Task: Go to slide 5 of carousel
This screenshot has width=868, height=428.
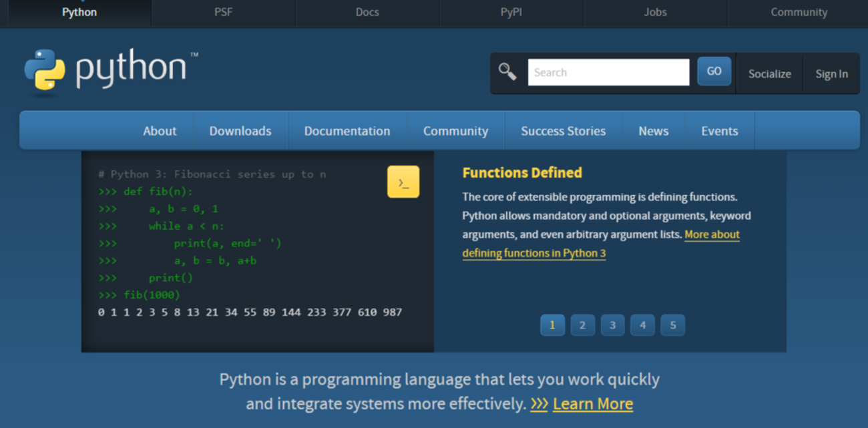Action: 672,325
